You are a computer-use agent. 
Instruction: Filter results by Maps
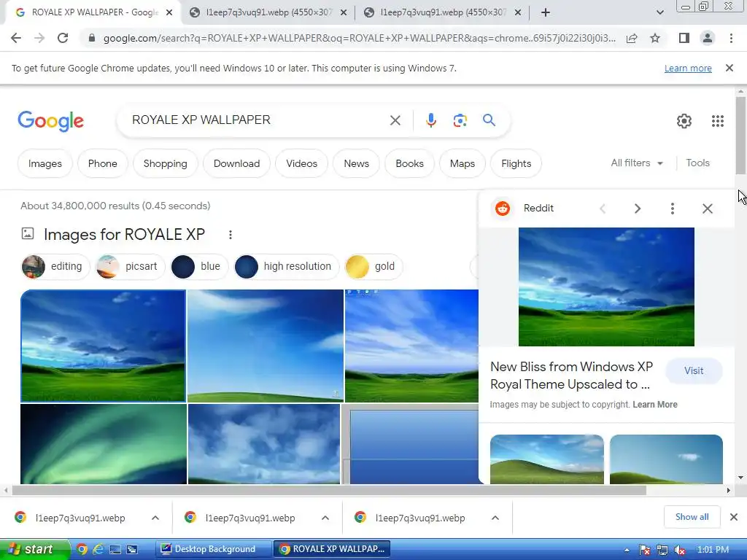click(x=462, y=163)
